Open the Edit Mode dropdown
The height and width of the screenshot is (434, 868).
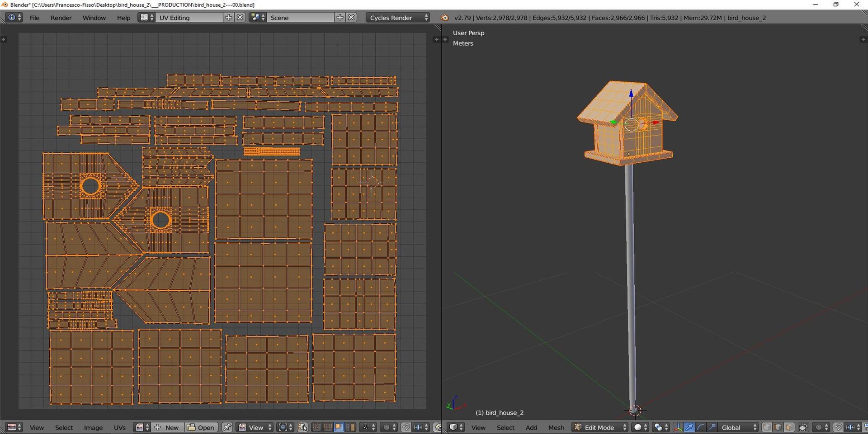pos(600,427)
